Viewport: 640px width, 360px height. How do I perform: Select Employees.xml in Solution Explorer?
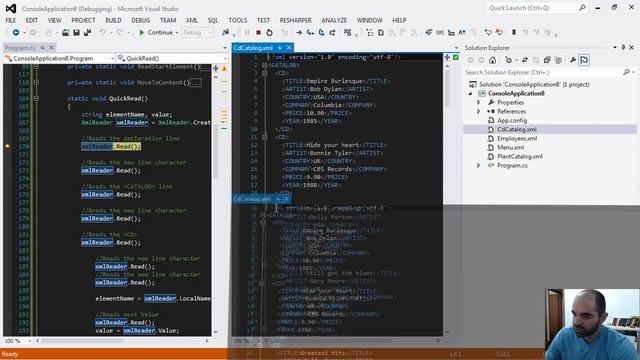click(517, 138)
